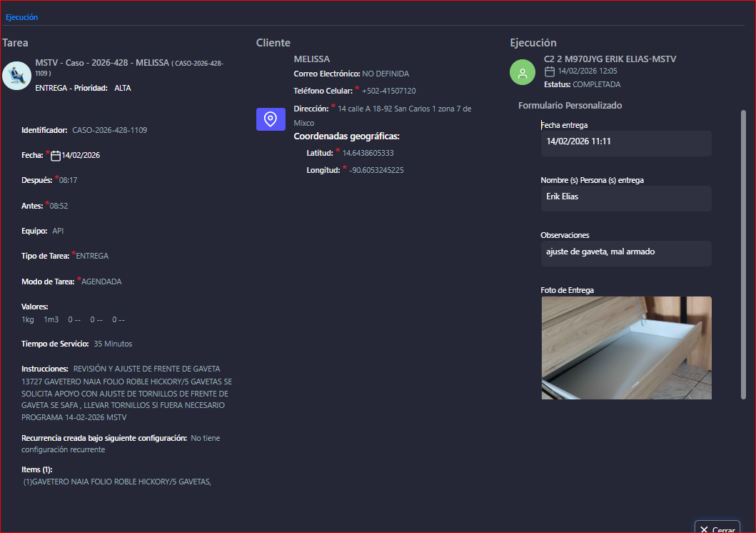The height and width of the screenshot is (533, 756).
Task: Click the calendar icon next to Fecha 14/02/2026
Action: 56,156
